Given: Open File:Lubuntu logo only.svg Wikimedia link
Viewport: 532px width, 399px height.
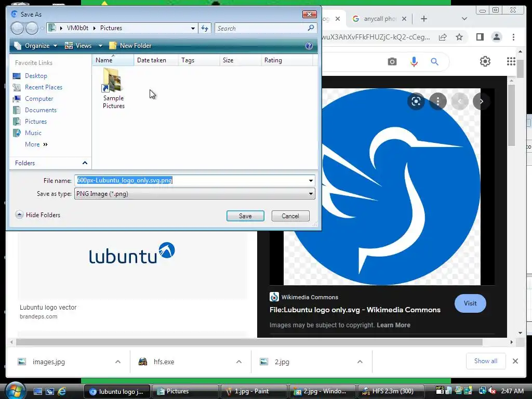Looking at the screenshot, I should (x=355, y=310).
